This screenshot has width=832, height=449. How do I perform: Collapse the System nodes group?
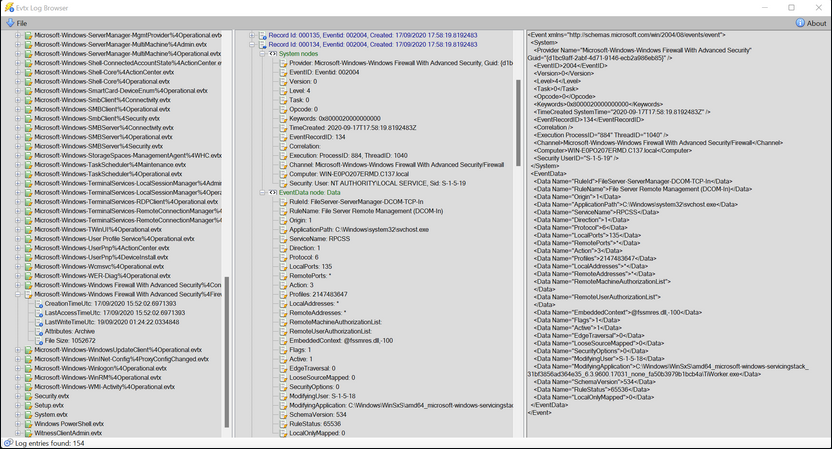coord(262,54)
